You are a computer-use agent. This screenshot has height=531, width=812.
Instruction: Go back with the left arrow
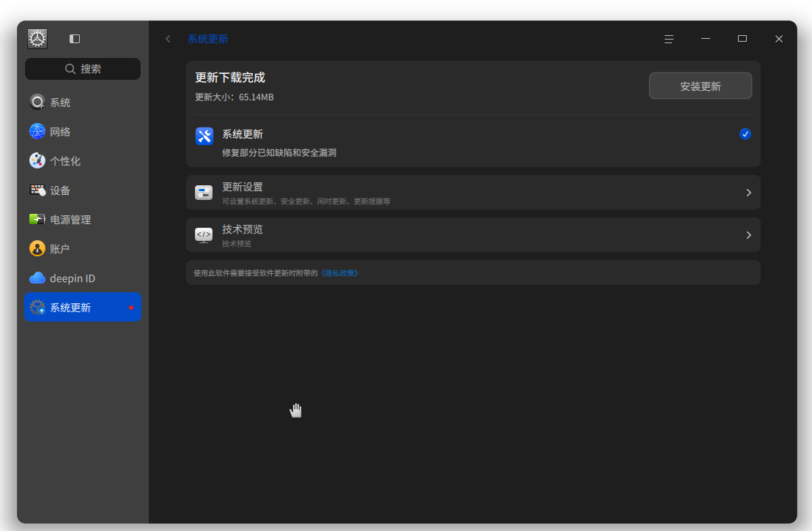(x=168, y=39)
